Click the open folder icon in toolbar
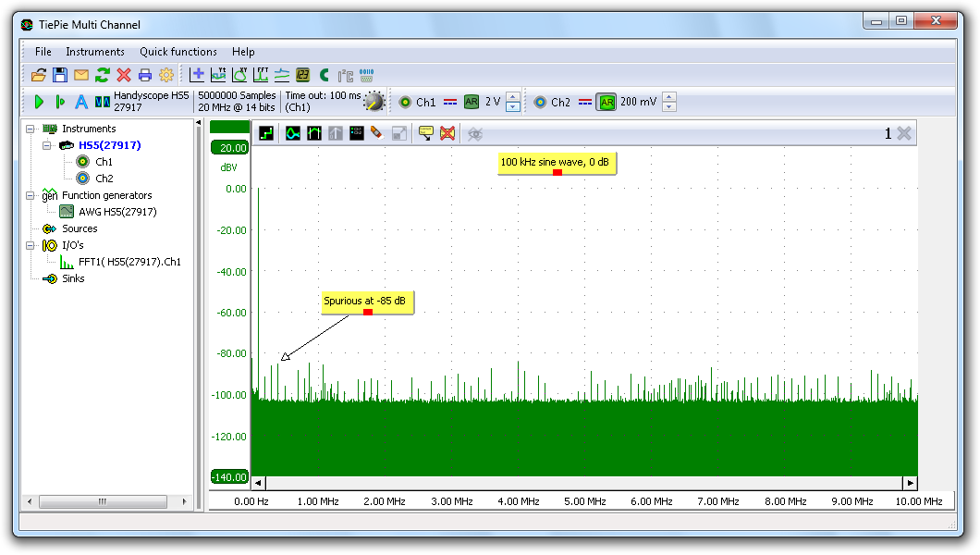Viewport: 980px width, 555px height. click(39, 75)
